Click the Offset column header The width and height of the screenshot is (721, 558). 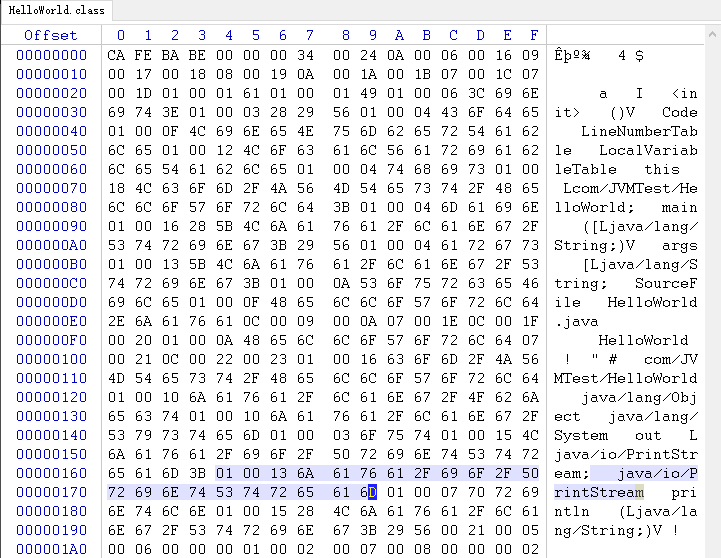(x=50, y=36)
